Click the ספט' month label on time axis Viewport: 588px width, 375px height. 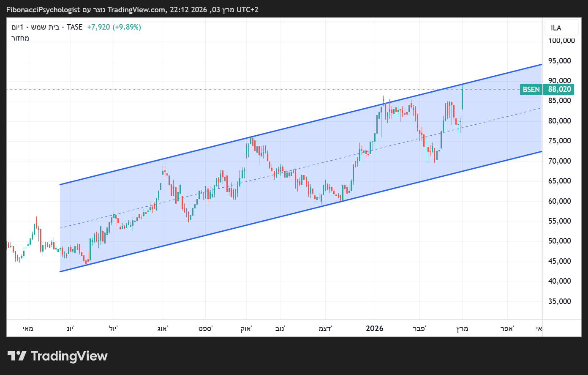coord(205,328)
